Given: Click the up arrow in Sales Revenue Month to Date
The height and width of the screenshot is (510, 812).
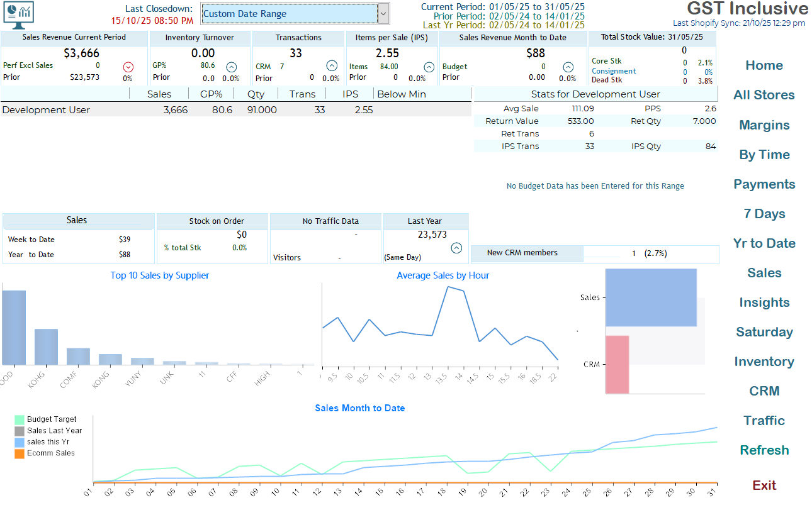Looking at the screenshot, I should [568, 67].
